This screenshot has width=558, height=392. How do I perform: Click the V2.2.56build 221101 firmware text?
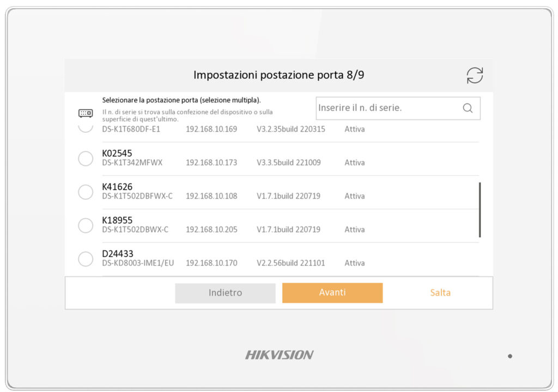point(290,263)
